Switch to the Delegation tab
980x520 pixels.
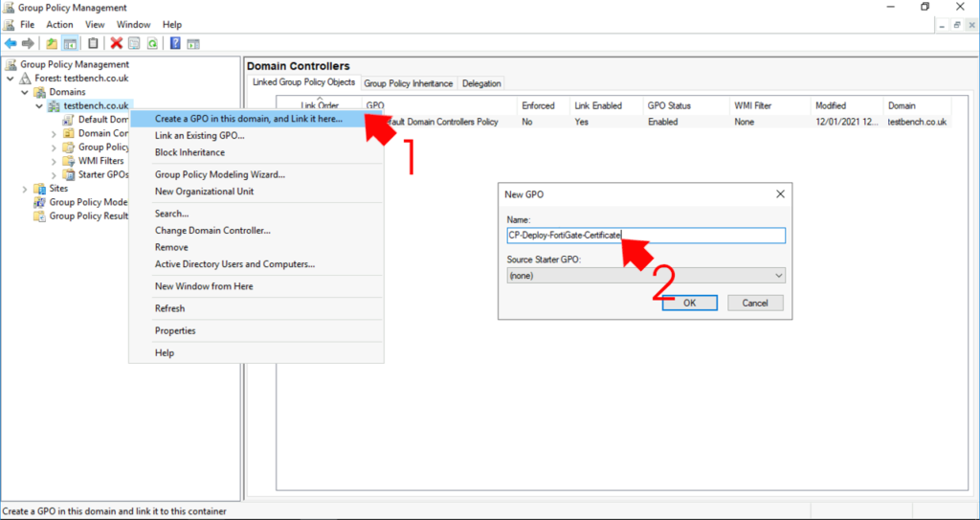(481, 83)
